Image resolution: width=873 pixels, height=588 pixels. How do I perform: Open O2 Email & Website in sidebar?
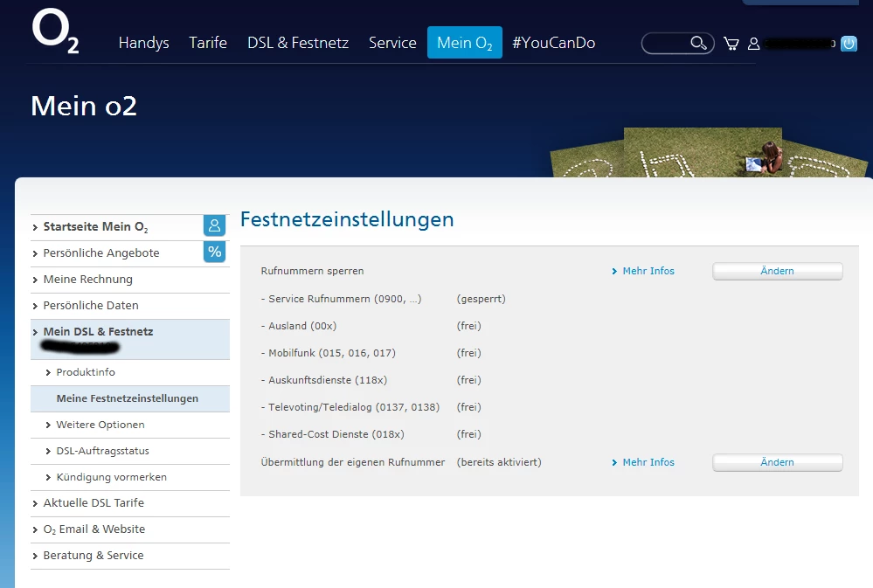pos(94,529)
